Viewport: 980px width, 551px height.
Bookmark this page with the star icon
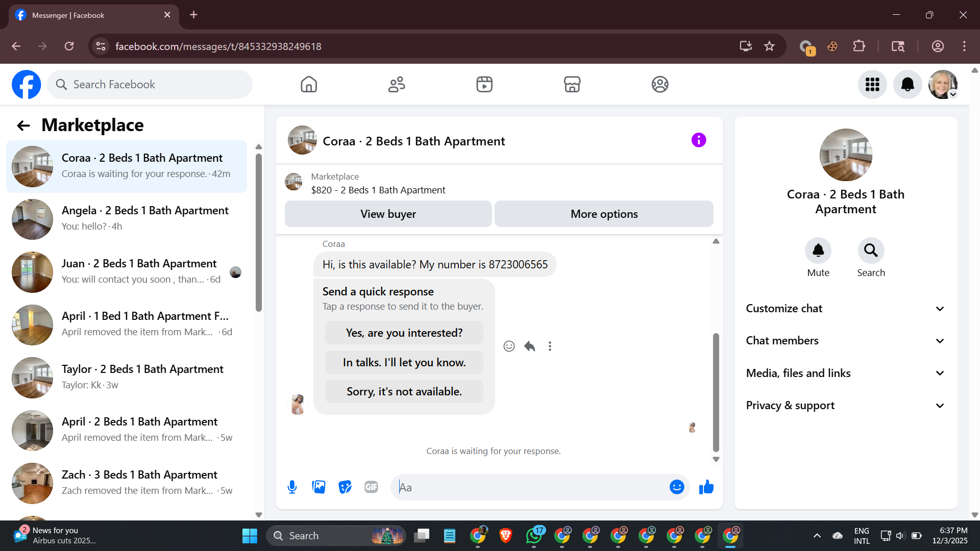pos(769,46)
